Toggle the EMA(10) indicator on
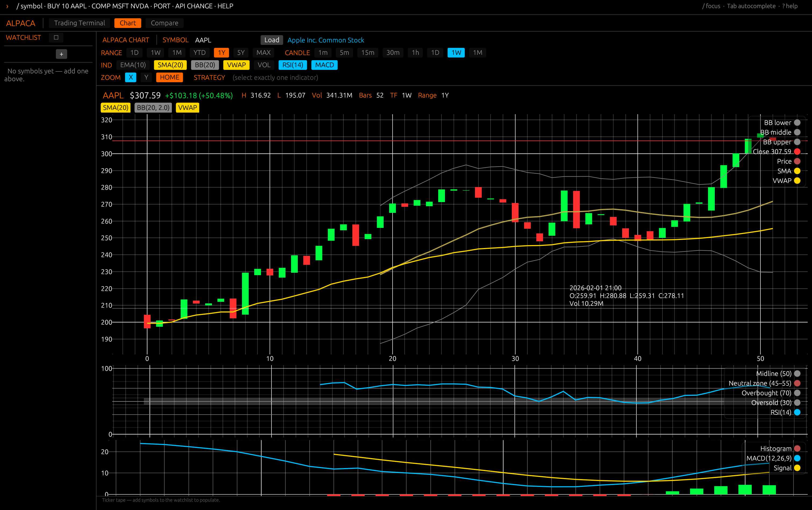 point(133,65)
